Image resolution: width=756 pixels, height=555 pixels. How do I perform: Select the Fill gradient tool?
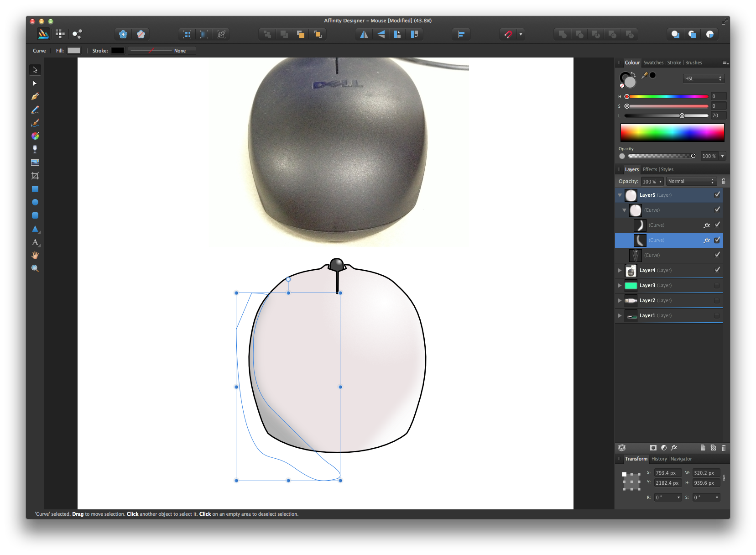coord(35,136)
